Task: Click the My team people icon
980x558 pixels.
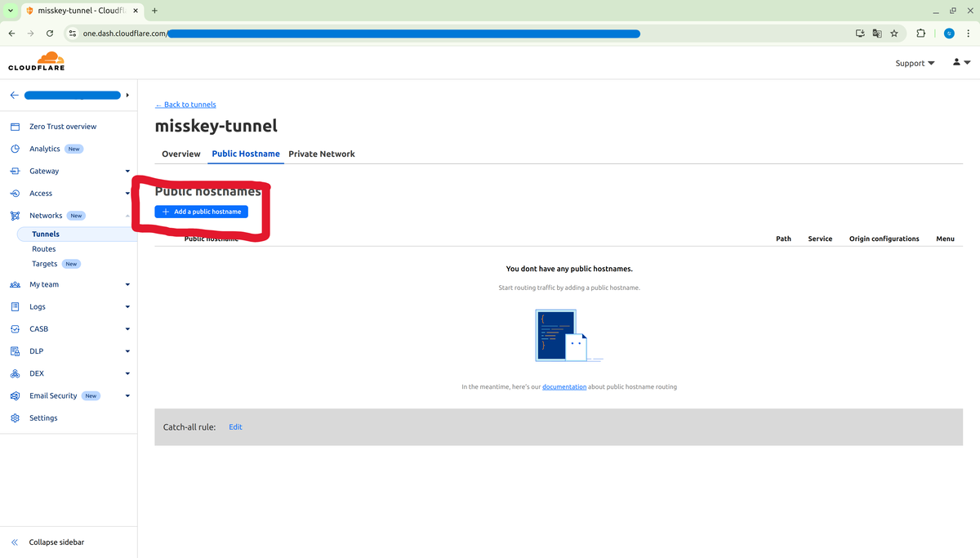Action: click(15, 284)
